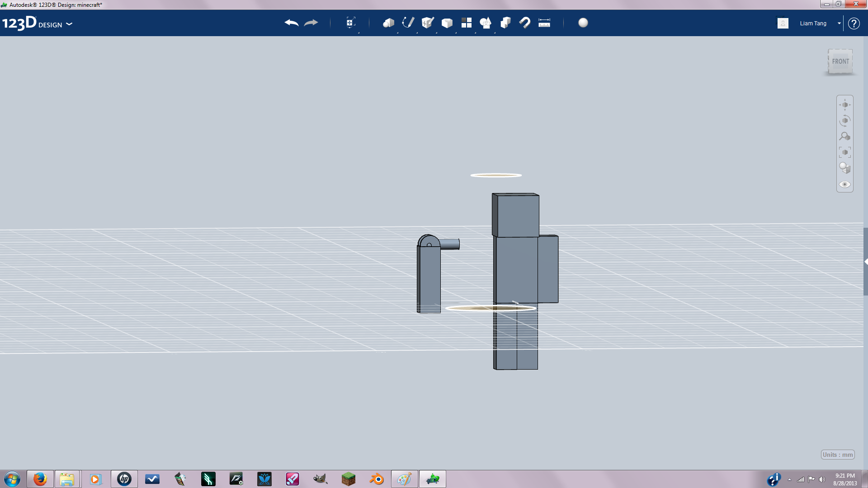The image size is (868, 488).
Task: Open the volume control in system tray
Action: click(822, 479)
